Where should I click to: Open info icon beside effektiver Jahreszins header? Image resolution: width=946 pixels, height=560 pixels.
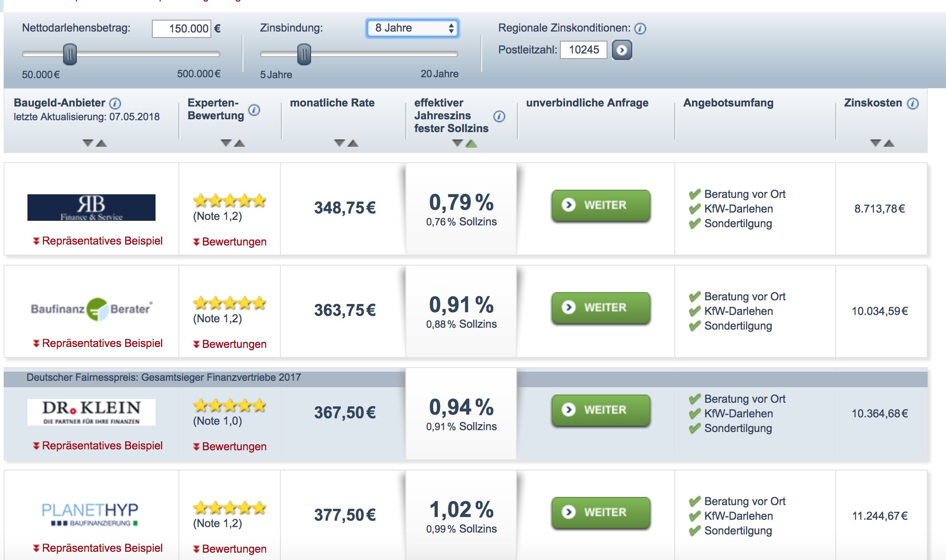(500, 116)
